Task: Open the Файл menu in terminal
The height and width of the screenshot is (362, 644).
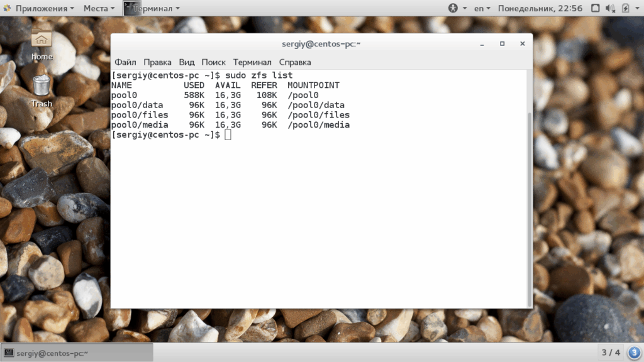Action: (125, 62)
